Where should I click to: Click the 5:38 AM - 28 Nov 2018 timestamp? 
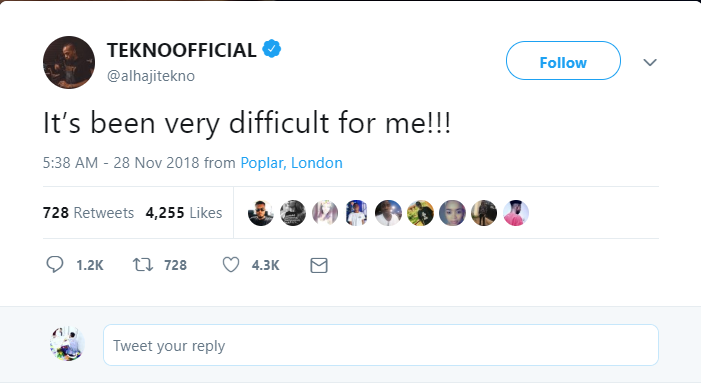121,163
